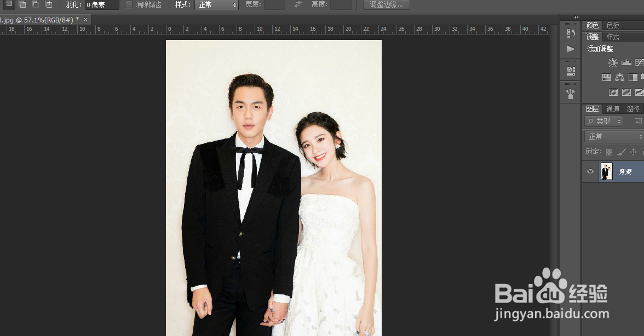This screenshot has height=336, width=644.
Task: Open the Brush Presets panel icon
Action: pyautogui.click(x=571, y=94)
